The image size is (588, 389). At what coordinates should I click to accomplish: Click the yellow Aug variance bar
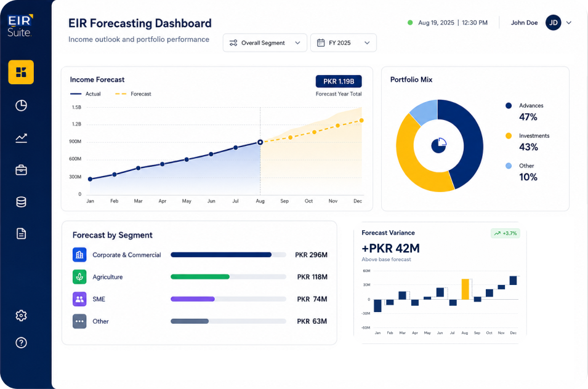coord(465,289)
